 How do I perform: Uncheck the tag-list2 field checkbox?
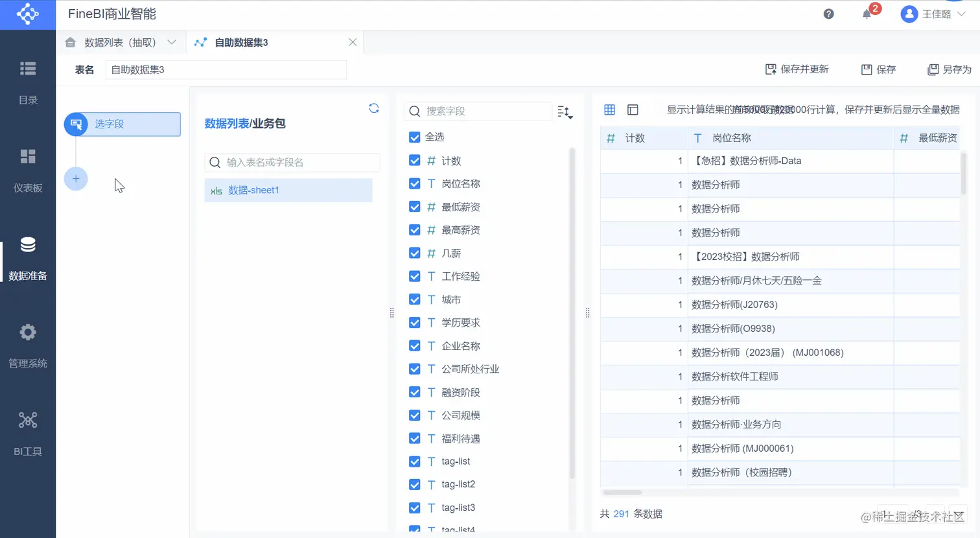pos(415,484)
